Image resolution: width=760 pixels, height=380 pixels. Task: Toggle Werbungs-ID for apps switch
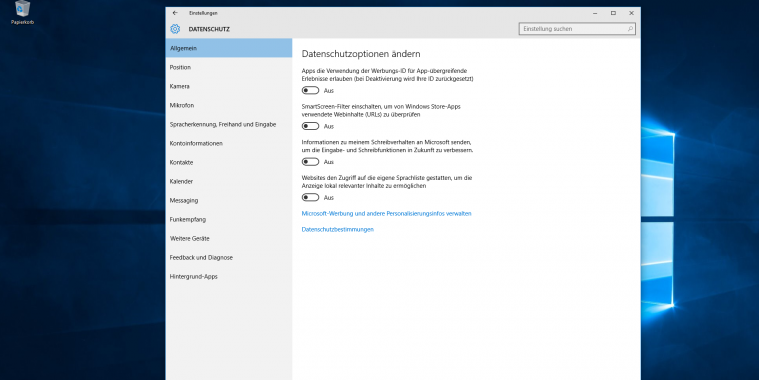tap(311, 91)
